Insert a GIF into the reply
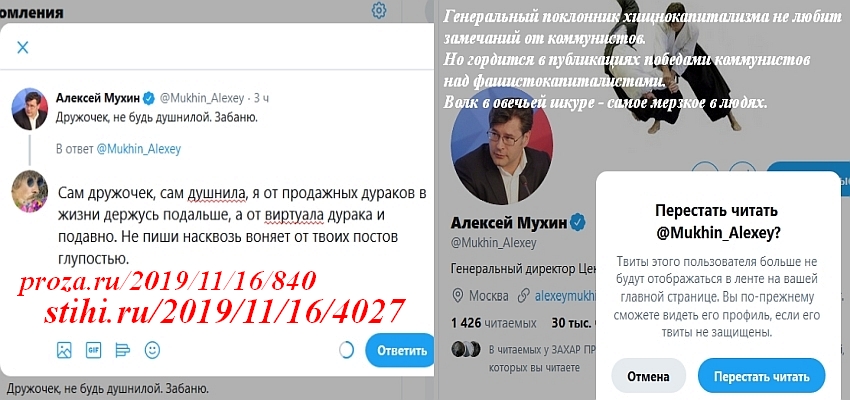Screen dimensions: 850x400 [93, 351]
